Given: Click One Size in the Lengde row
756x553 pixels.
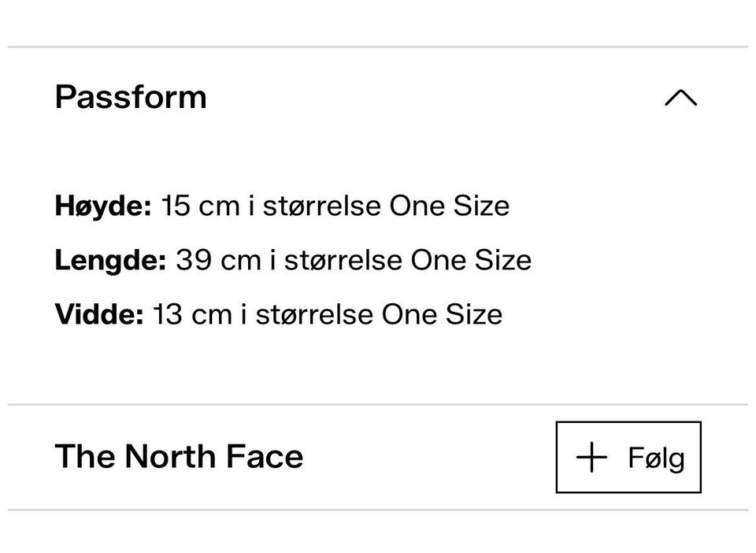Looking at the screenshot, I should 471,260.
